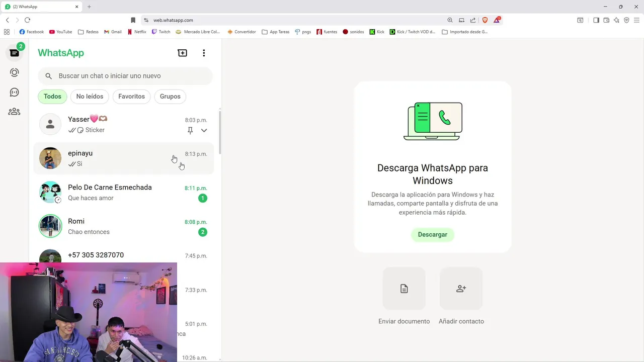644x362 pixels.
Task: Select the (2) WhatsApp browser tab
Action: point(42,7)
